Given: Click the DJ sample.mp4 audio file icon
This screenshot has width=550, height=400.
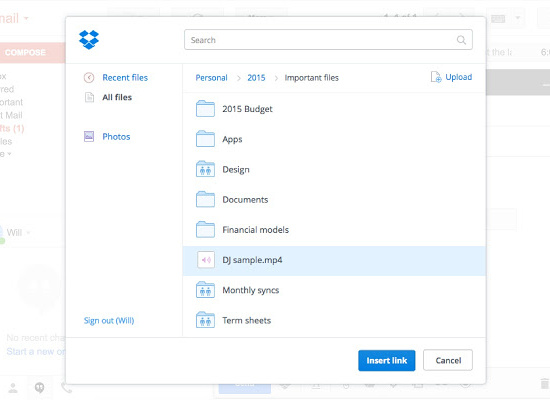Looking at the screenshot, I should click(206, 260).
